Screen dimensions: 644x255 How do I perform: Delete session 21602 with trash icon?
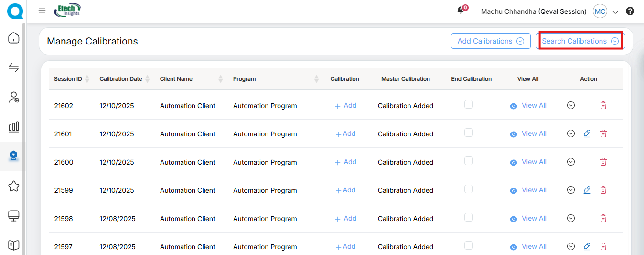(603, 106)
